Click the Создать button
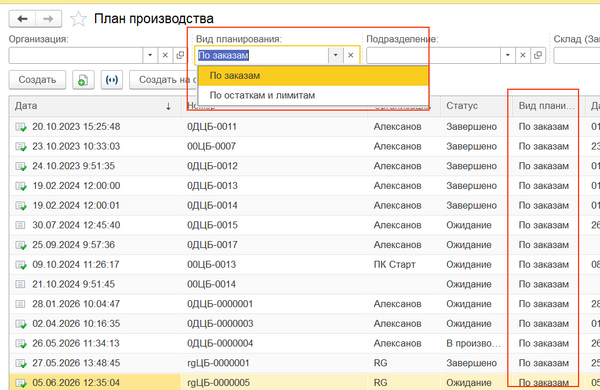 point(37,80)
